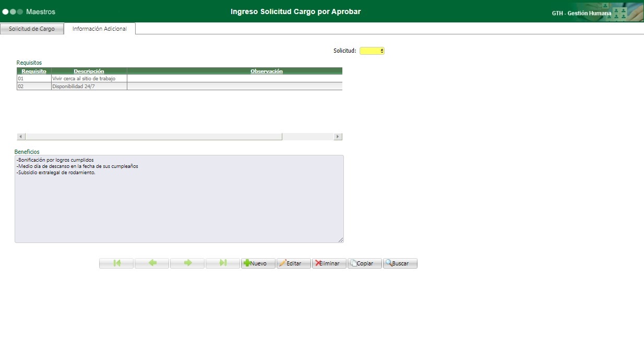The height and width of the screenshot is (364, 644).
Task: Click the Observación cell of row 02
Action: point(235,87)
